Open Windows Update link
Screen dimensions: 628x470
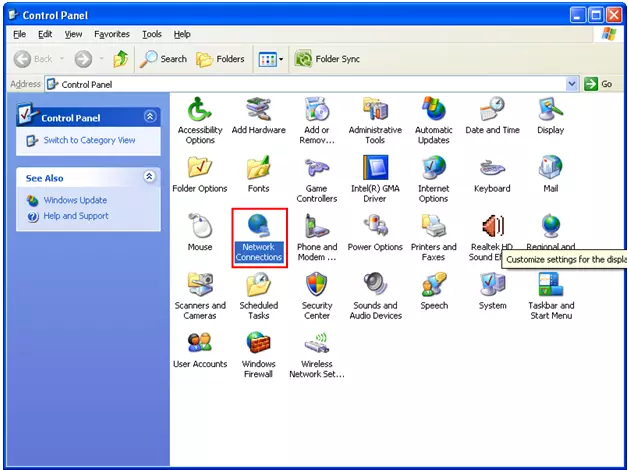[x=75, y=200]
